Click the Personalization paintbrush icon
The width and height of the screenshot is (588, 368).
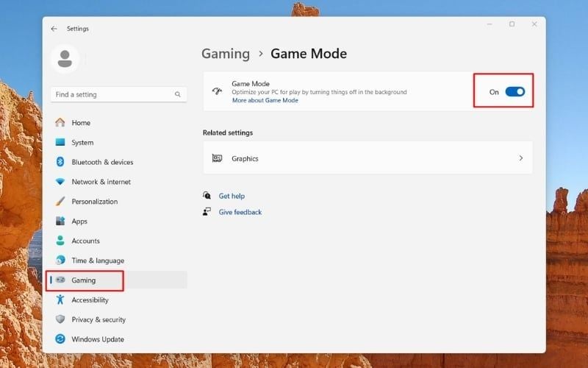[60, 201]
